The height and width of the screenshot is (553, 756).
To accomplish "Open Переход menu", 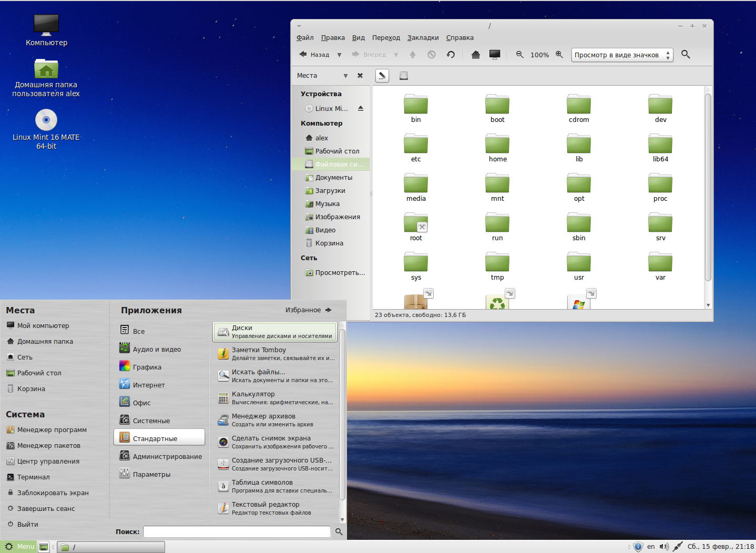I will [386, 38].
